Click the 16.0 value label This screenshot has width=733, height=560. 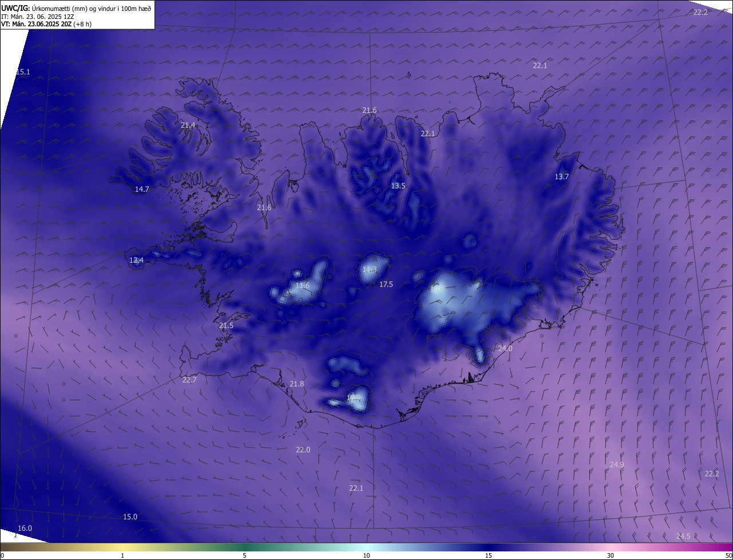[x=25, y=528]
